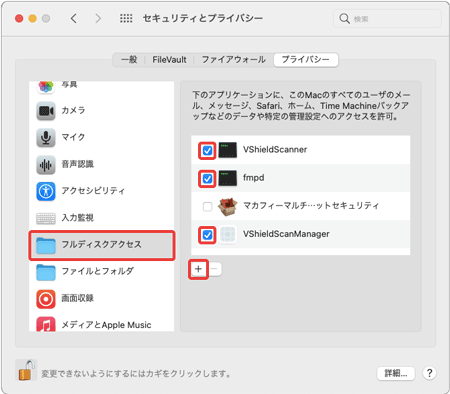This screenshot has width=450, height=394.
Task: Click the フルディスクアクセス folder icon
Action: coord(46,245)
